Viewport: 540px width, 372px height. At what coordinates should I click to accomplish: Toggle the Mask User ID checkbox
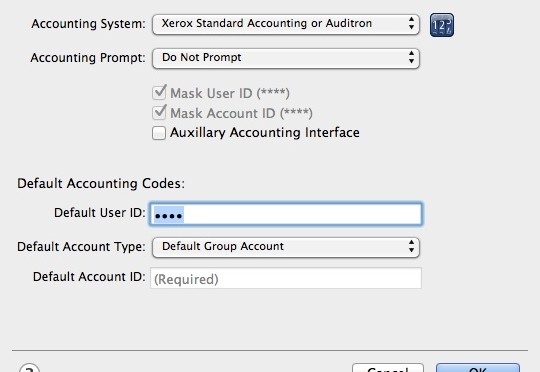coord(159,93)
